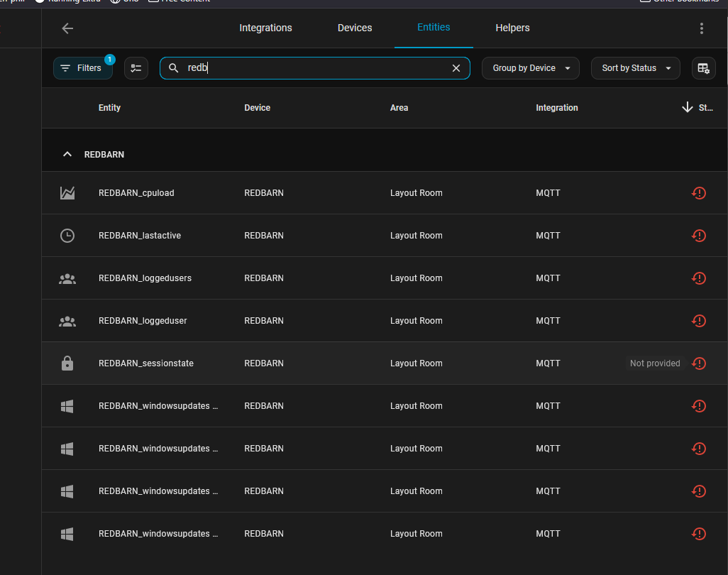The width and height of the screenshot is (728, 575).
Task: Open the Filters panel
Action: [x=82, y=68]
